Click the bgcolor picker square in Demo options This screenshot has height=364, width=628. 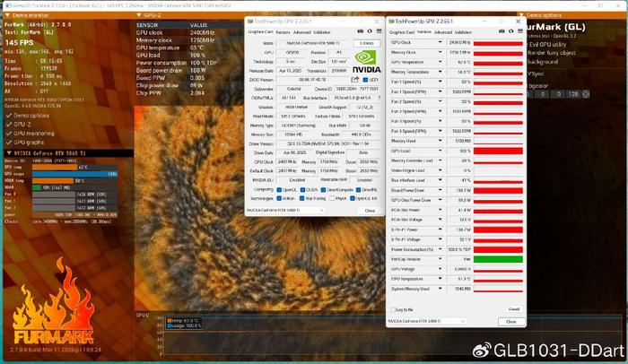pos(586,94)
